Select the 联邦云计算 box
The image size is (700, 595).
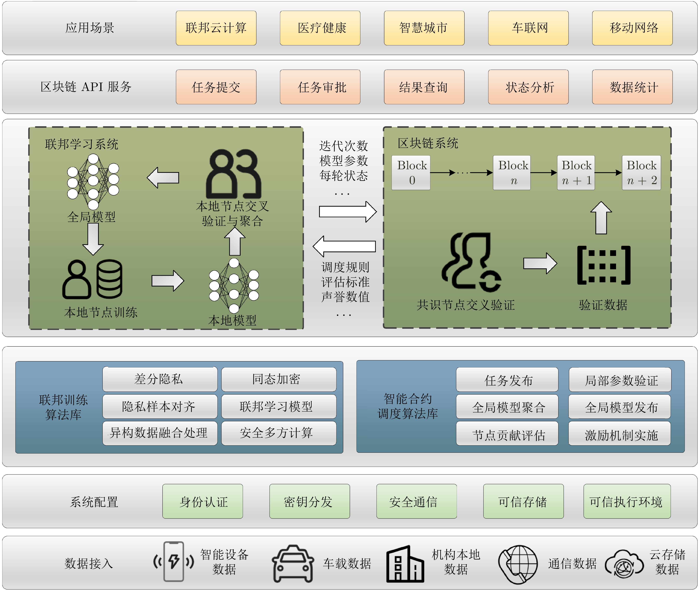click(x=216, y=28)
